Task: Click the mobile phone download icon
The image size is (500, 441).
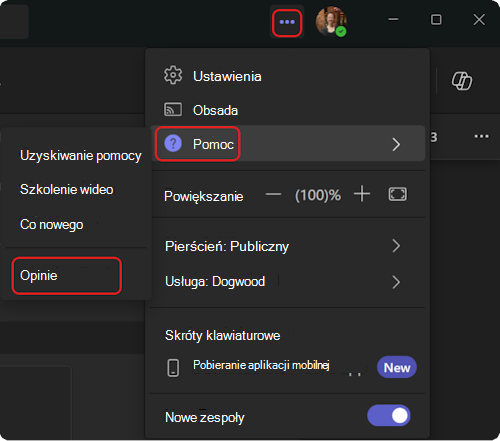Action: [173, 368]
